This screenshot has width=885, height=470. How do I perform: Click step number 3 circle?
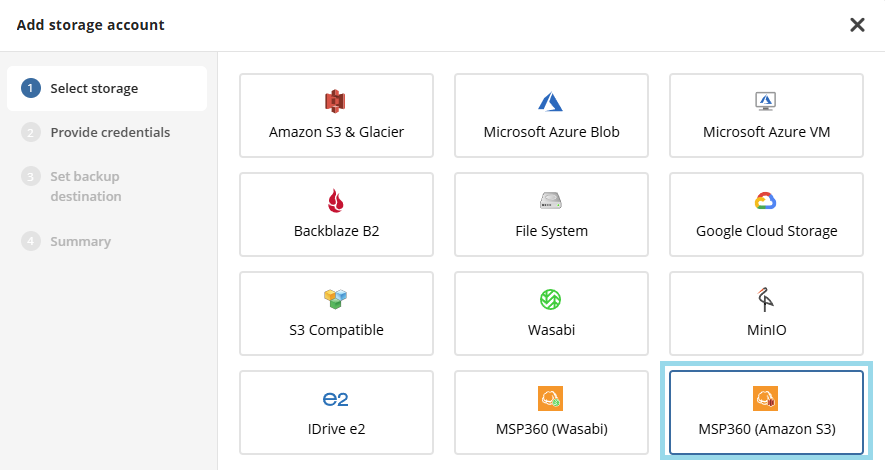(30, 177)
